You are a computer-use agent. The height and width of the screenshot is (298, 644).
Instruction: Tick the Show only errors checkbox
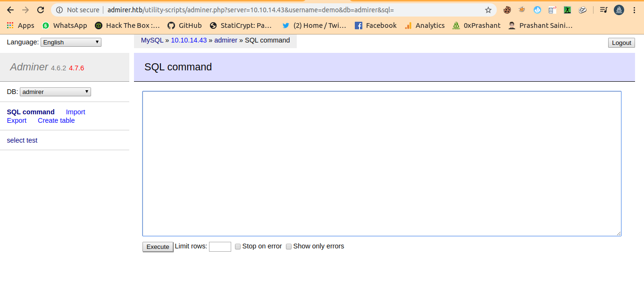pos(289,247)
